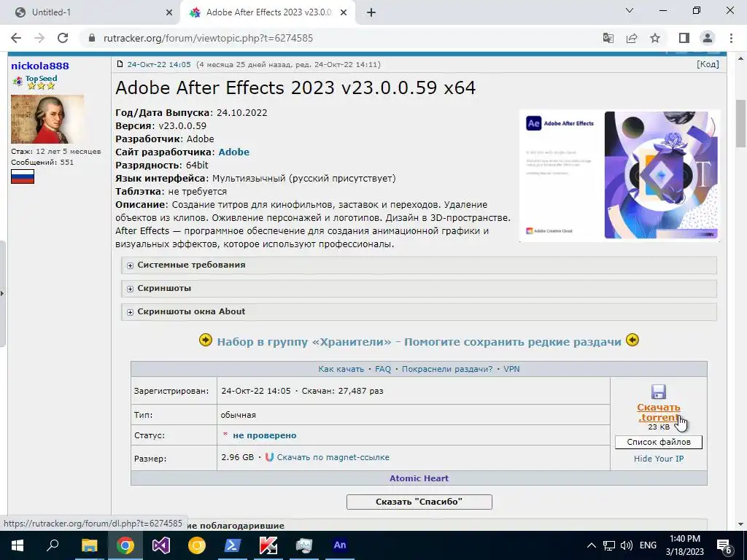Image resolution: width=747 pixels, height=560 pixels.
Task: Click the Сказать "Спасибо" button
Action: [419, 502]
